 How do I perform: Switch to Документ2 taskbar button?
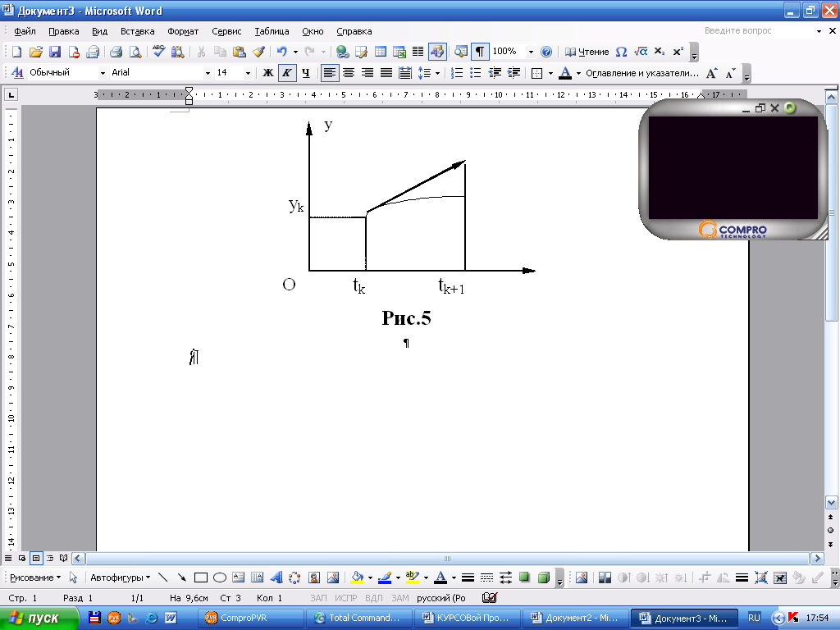pos(575,618)
